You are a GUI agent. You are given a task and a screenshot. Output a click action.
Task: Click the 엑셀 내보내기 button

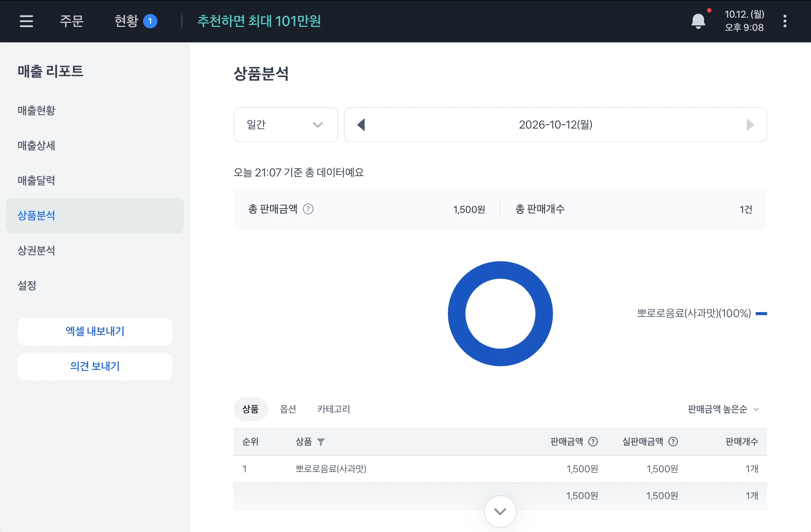point(95,332)
